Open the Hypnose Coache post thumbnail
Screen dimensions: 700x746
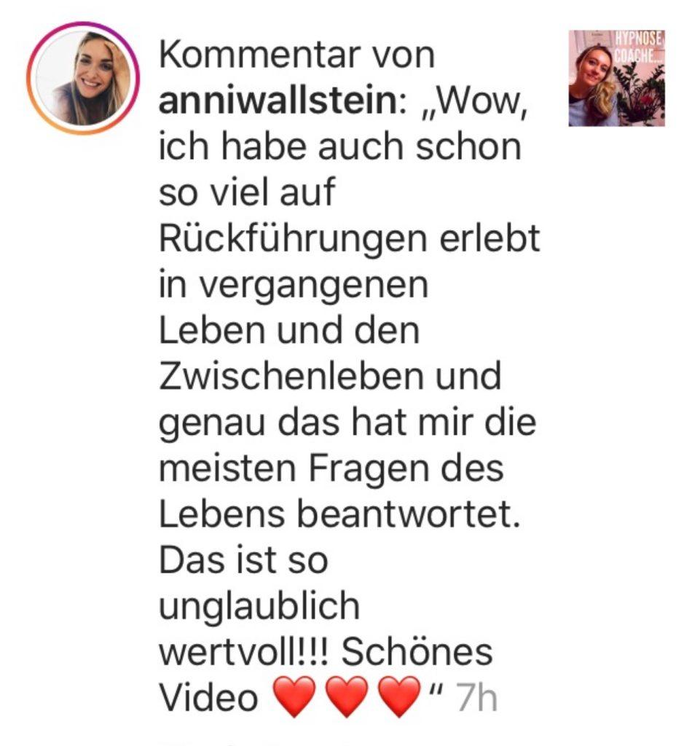(617, 78)
